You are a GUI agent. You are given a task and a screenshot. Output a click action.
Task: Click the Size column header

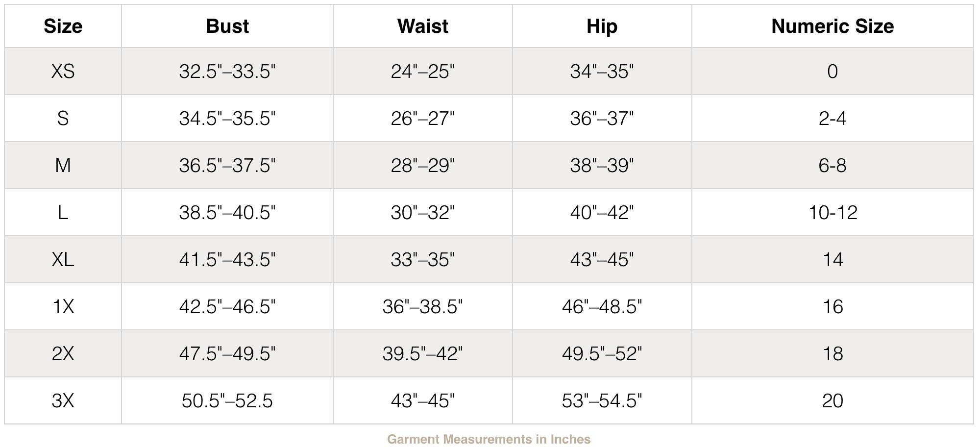coord(63,26)
